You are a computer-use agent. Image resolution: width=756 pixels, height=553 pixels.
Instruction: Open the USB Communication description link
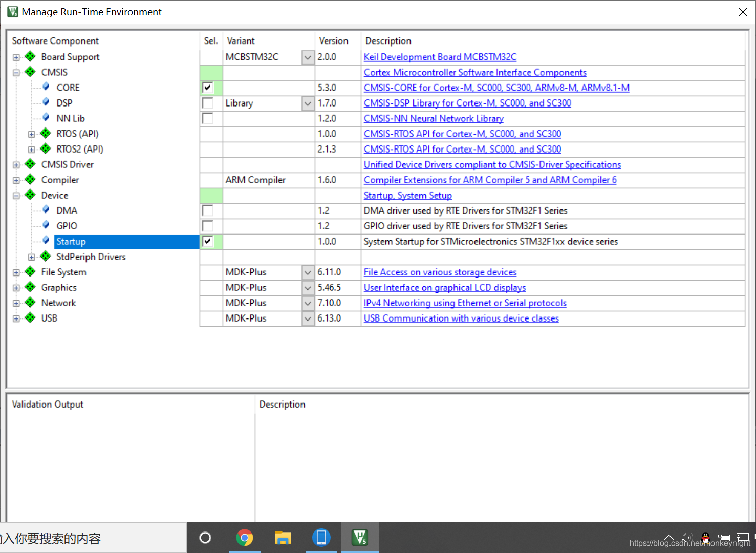click(x=461, y=318)
